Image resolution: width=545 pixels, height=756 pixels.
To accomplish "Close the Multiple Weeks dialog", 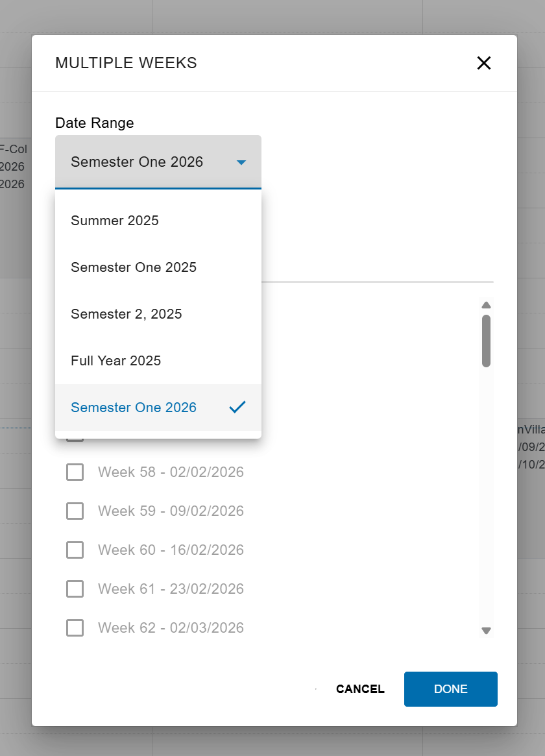I will (x=484, y=63).
